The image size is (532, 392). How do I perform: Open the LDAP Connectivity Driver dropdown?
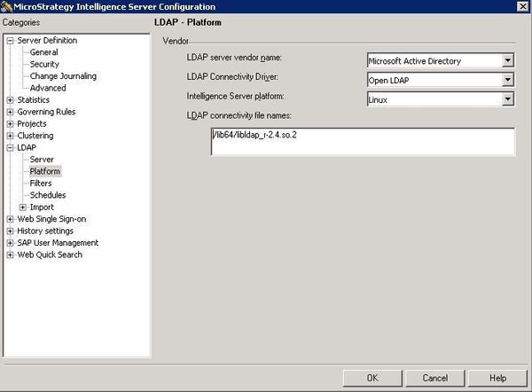tap(508, 81)
